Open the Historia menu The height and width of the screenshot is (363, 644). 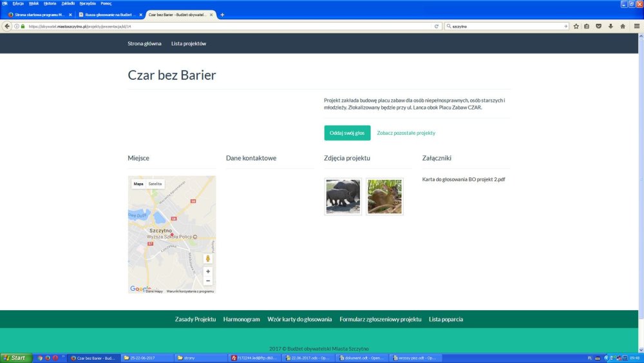[x=50, y=3]
